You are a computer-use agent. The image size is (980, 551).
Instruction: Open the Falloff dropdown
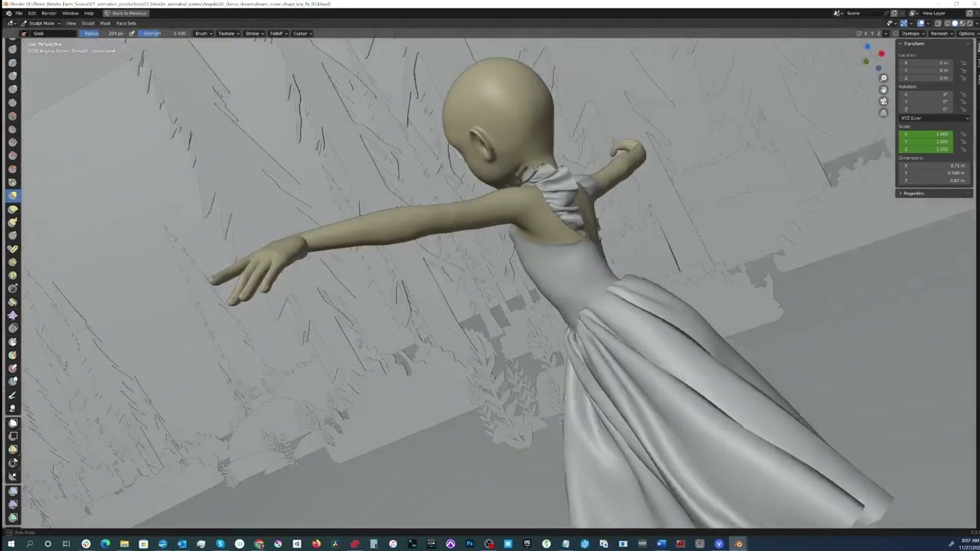click(x=277, y=34)
